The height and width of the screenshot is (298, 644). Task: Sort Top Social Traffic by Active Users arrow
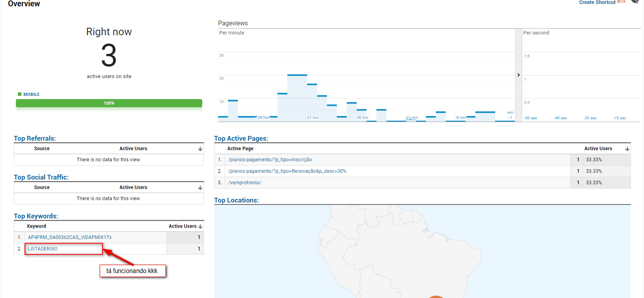pyautogui.click(x=200, y=188)
